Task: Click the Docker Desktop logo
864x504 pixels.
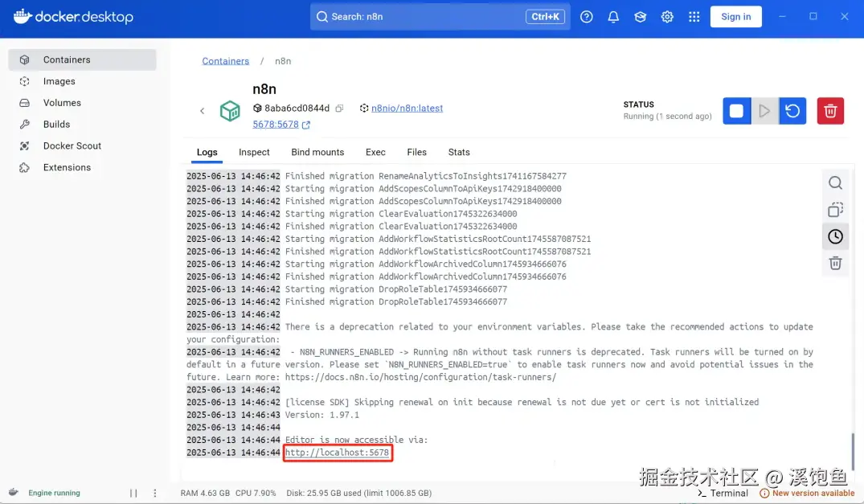Action: (73, 17)
